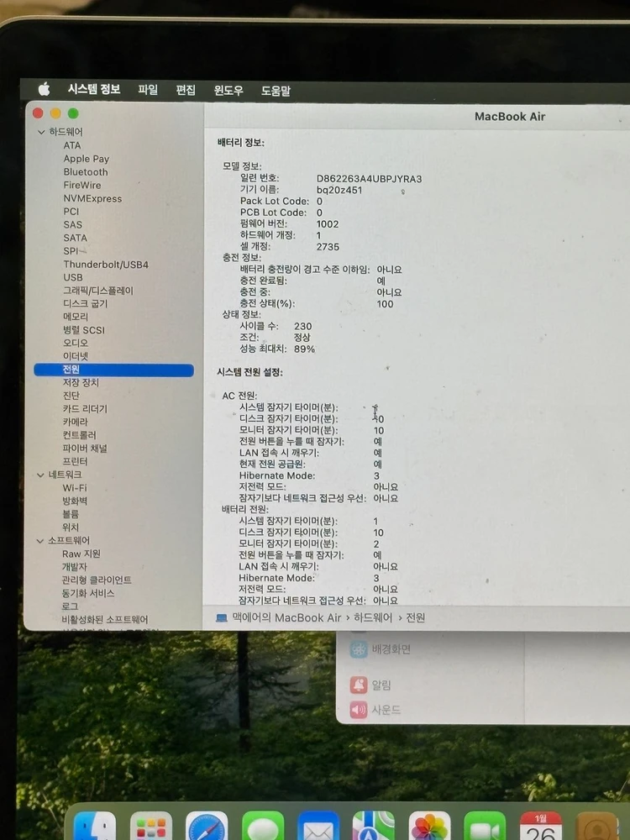The width and height of the screenshot is (630, 840).
Task: Select Thunderbolt/USB4 in the sidebar
Action: (x=106, y=265)
